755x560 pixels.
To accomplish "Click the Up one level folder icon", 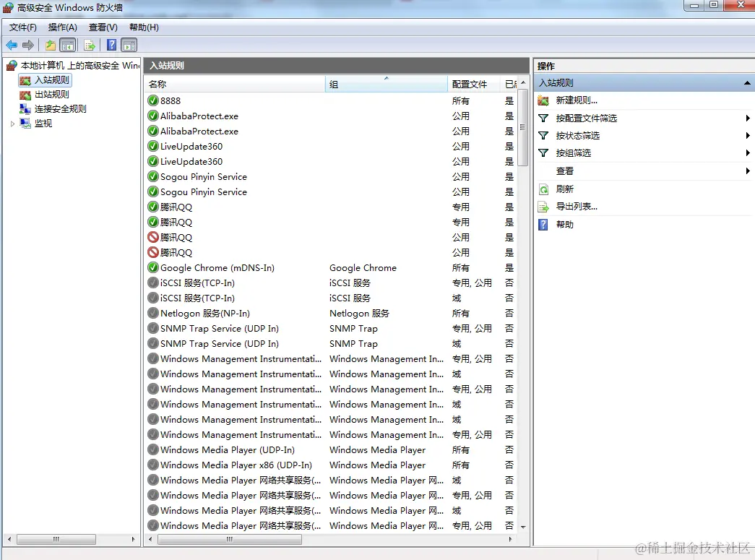I will 50,46.
